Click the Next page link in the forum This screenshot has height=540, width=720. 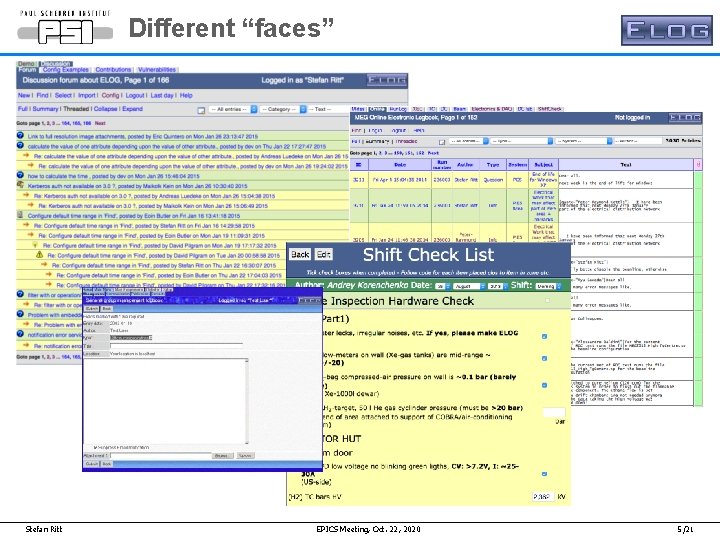pyautogui.click(x=100, y=124)
